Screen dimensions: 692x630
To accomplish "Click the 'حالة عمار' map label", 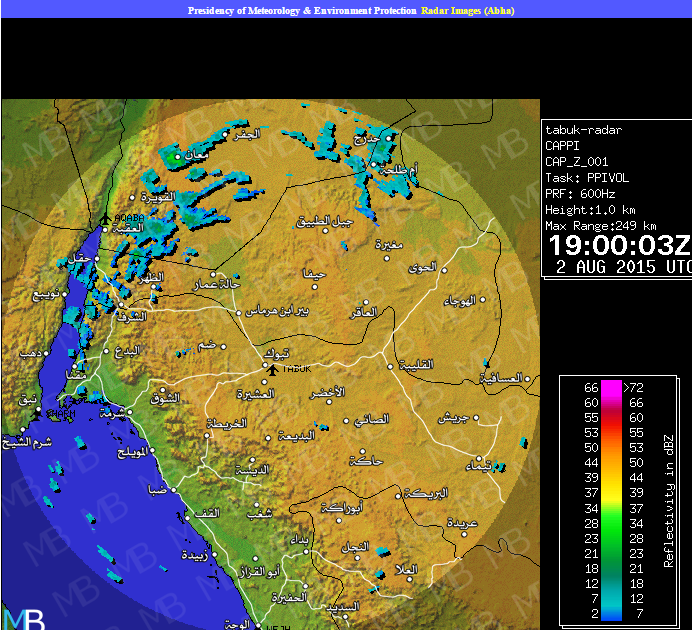I will [217, 285].
